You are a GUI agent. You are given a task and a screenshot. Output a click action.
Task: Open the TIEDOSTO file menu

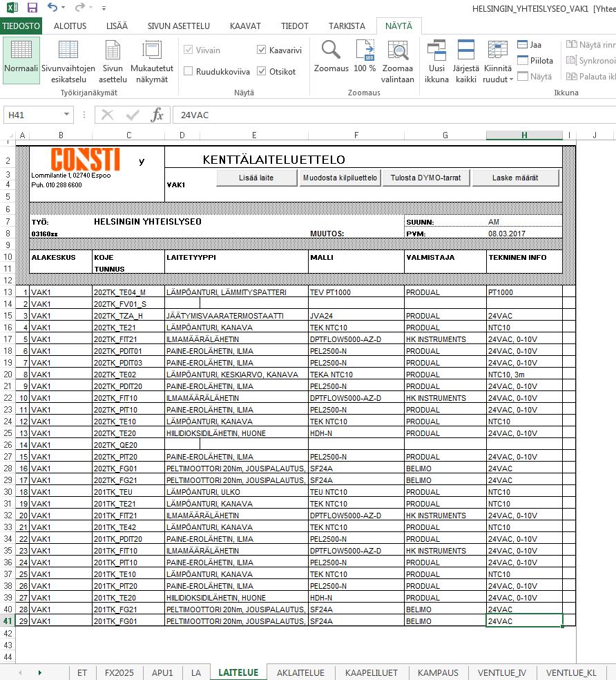click(x=21, y=26)
